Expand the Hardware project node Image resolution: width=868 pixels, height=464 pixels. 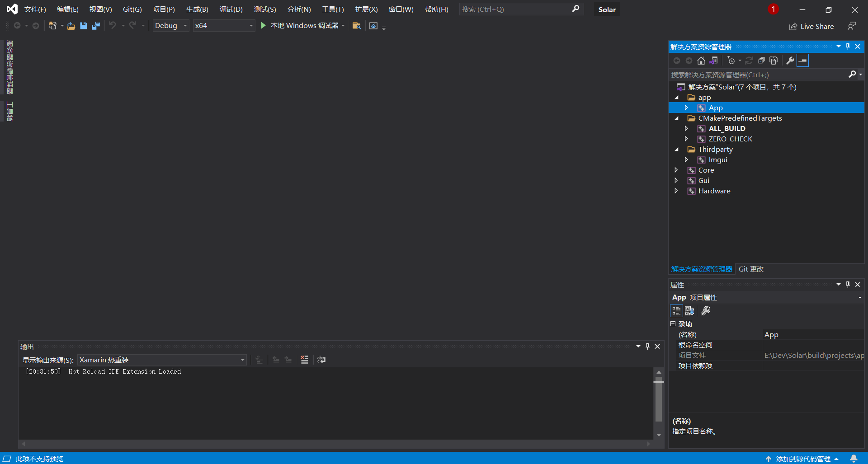(676, 191)
